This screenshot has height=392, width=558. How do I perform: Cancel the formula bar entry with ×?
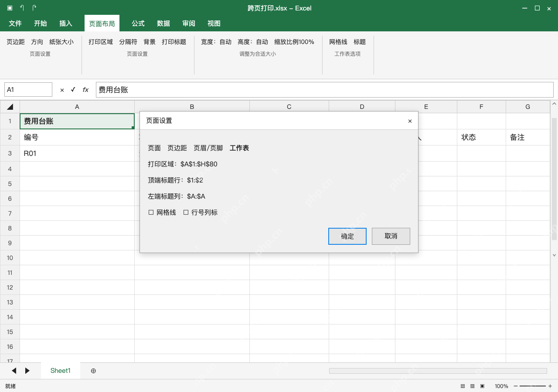click(x=62, y=90)
